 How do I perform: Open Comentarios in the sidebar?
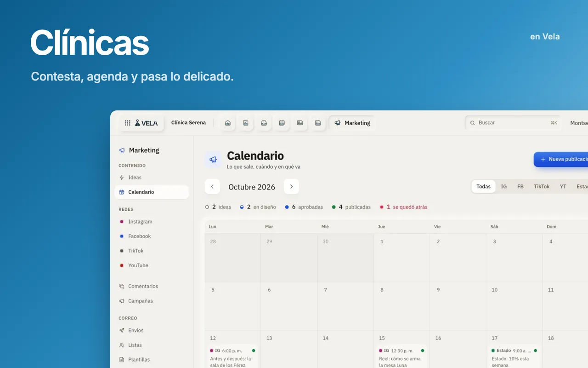[x=152, y=286]
